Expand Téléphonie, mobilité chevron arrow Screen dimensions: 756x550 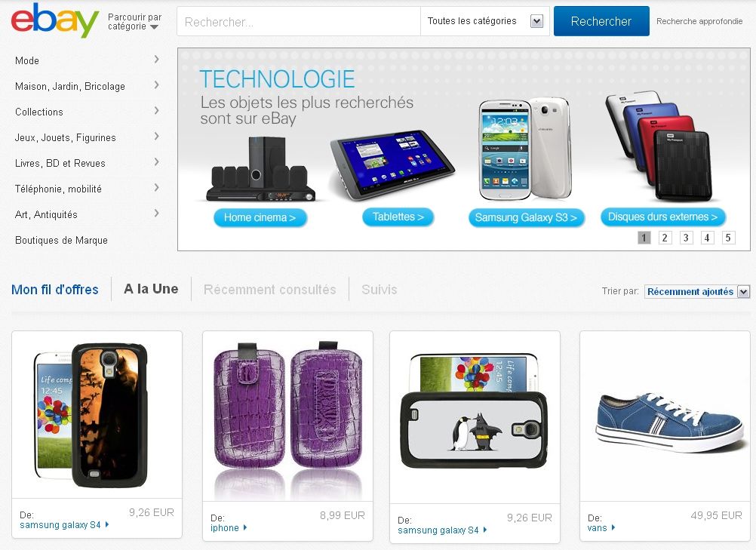tap(156, 188)
